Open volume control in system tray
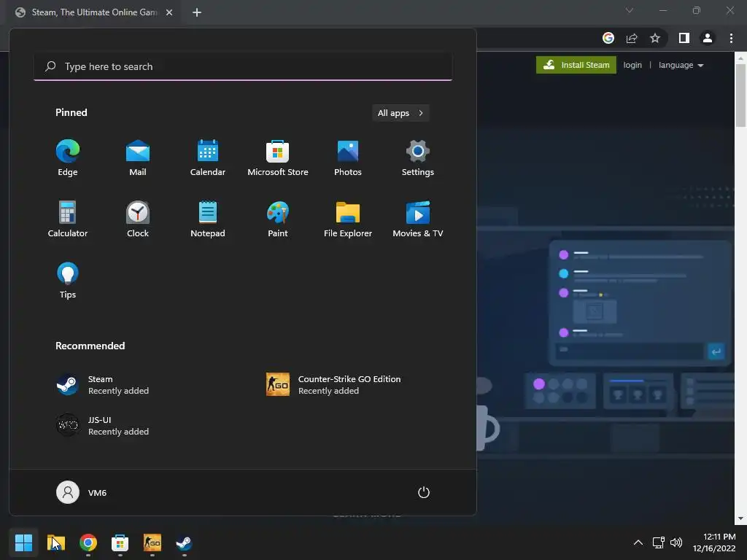 tap(676, 542)
